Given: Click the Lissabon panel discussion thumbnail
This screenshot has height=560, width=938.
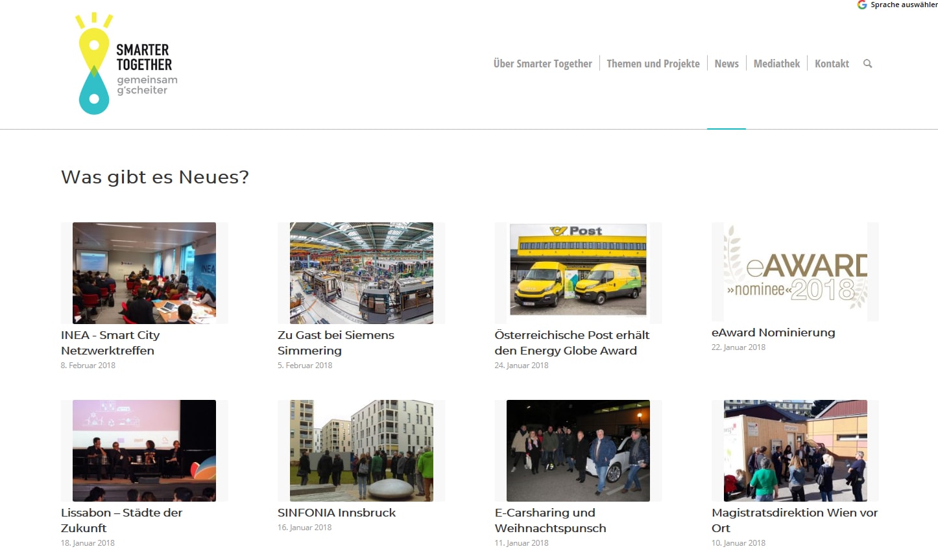Looking at the screenshot, I should pyautogui.click(x=144, y=450).
